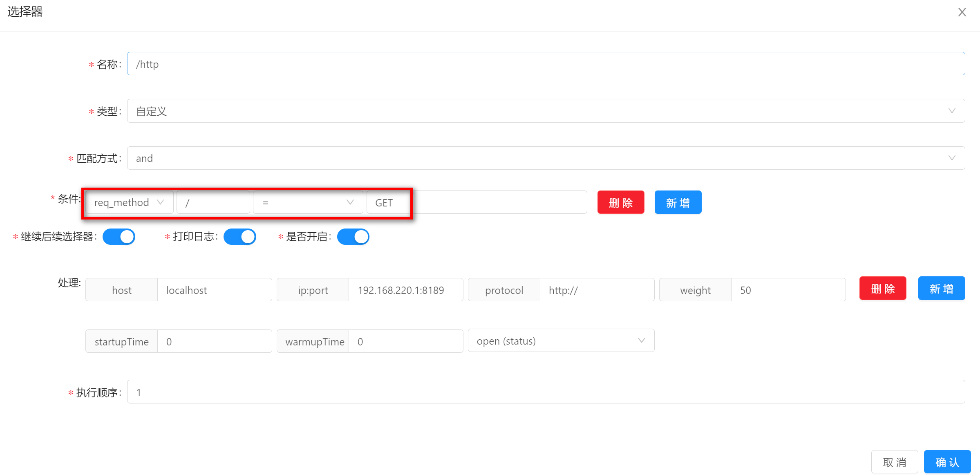Toggle the 继续后续选择器 switch

pyautogui.click(x=119, y=237)
